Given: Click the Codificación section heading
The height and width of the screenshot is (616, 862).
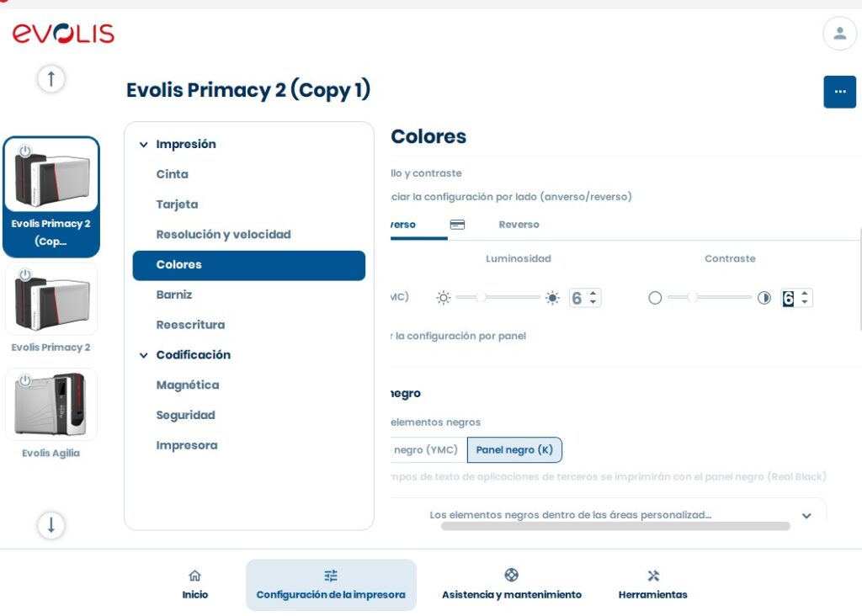Looking at the screenshot, I should pyautogui.click(x=193, y=355).
